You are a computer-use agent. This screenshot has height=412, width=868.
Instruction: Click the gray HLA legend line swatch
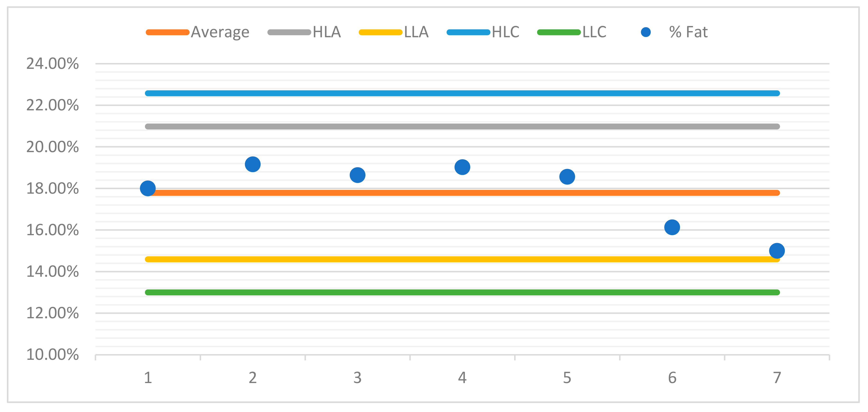289,32
